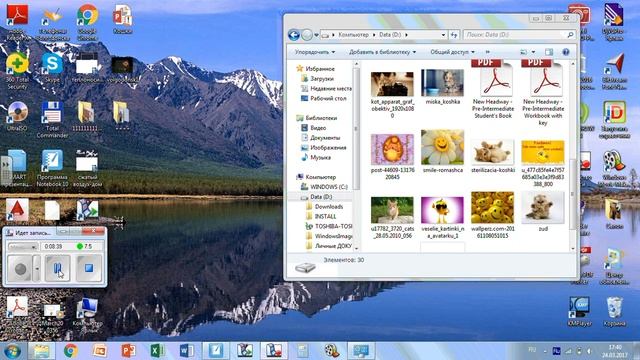Open the recent locations dropdown in Explorer
This screenshot has height=360, width=640.
click(316, 35)
